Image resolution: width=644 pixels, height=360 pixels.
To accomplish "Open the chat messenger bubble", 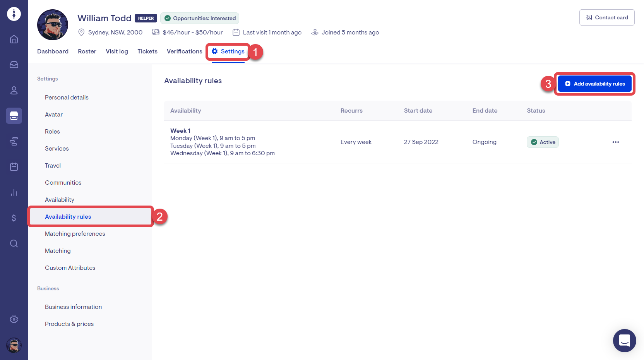I will pos(624,341).
